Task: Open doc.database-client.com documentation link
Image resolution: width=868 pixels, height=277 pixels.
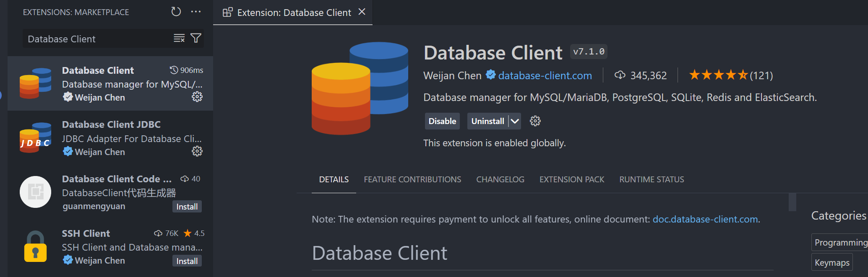Action: pos(705,219)
